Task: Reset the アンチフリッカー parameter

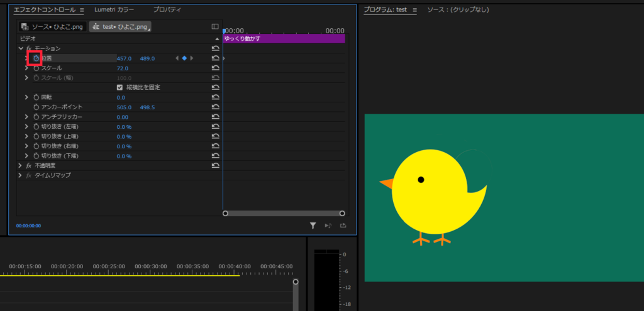Action: point(216,117)
